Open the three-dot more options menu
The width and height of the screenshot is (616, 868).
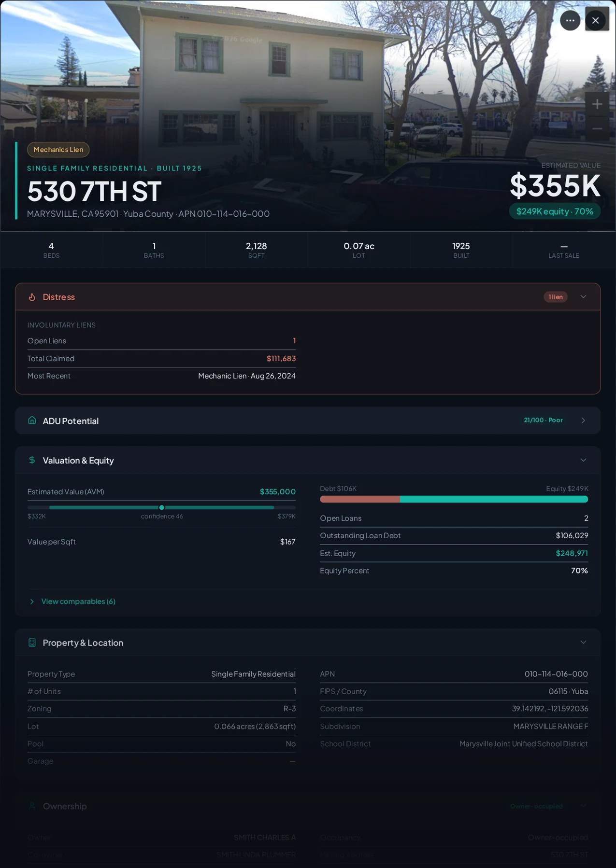[x=570, y=20]
